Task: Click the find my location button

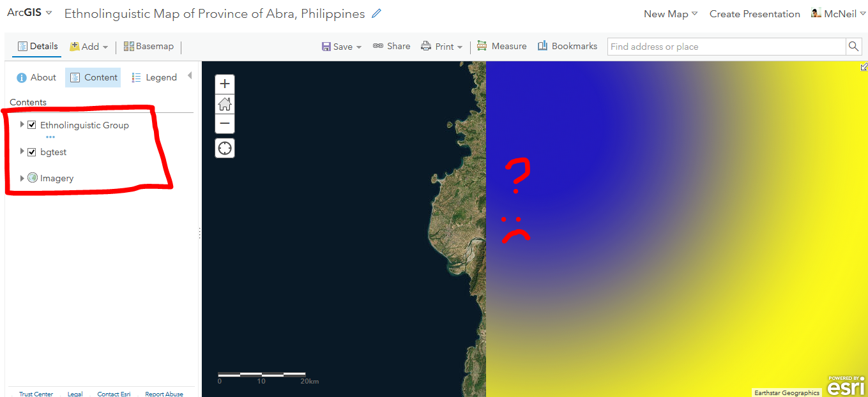Action: [225, 148]
